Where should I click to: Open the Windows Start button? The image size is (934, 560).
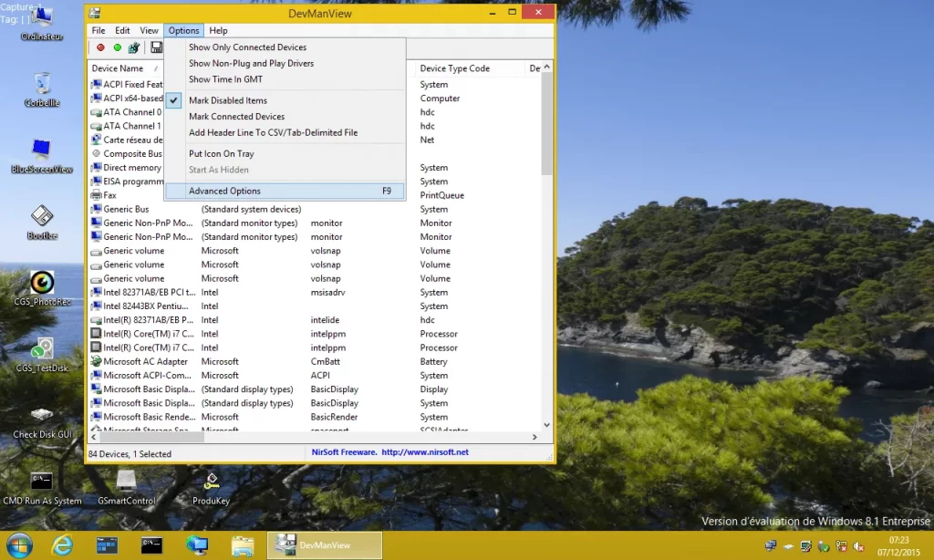19,545
